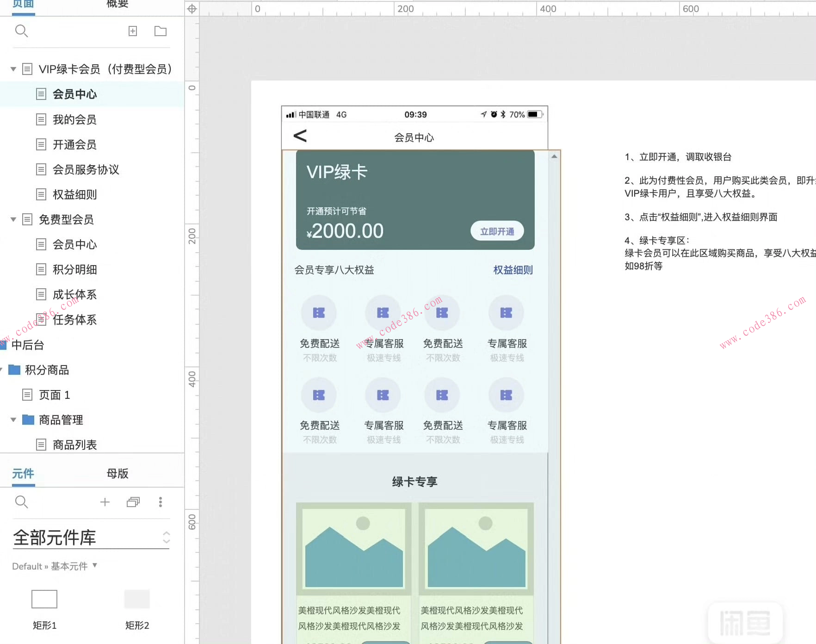Switch to the 概要 tab
816x644 pixels.
tap(117, 5)
